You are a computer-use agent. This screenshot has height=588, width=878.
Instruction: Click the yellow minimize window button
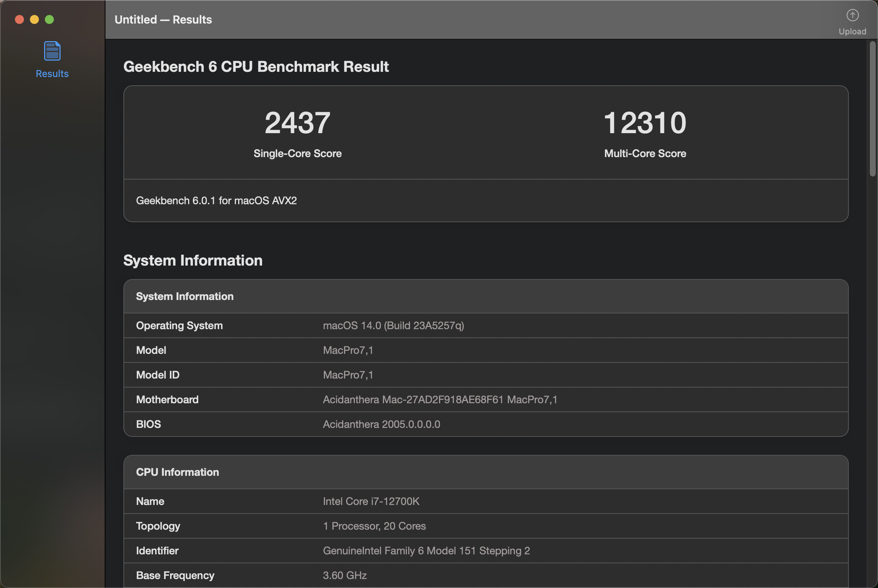[x=34, y=19]
